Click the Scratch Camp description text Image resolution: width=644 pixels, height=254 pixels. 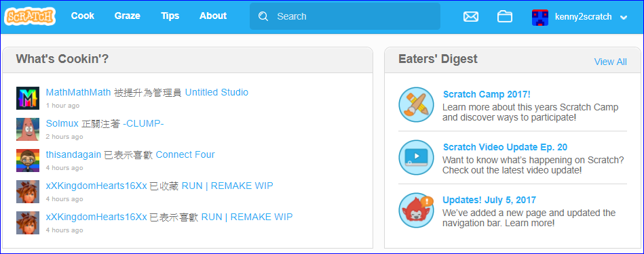click(530, 112)
